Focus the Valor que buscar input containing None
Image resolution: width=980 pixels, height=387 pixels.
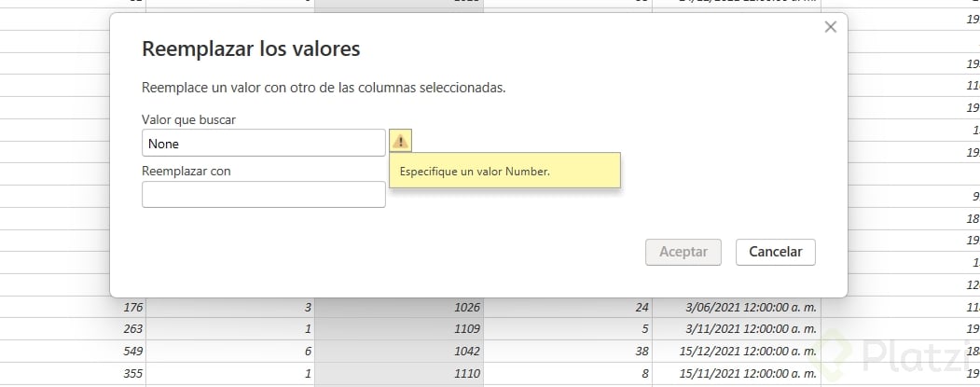[263, 144]
